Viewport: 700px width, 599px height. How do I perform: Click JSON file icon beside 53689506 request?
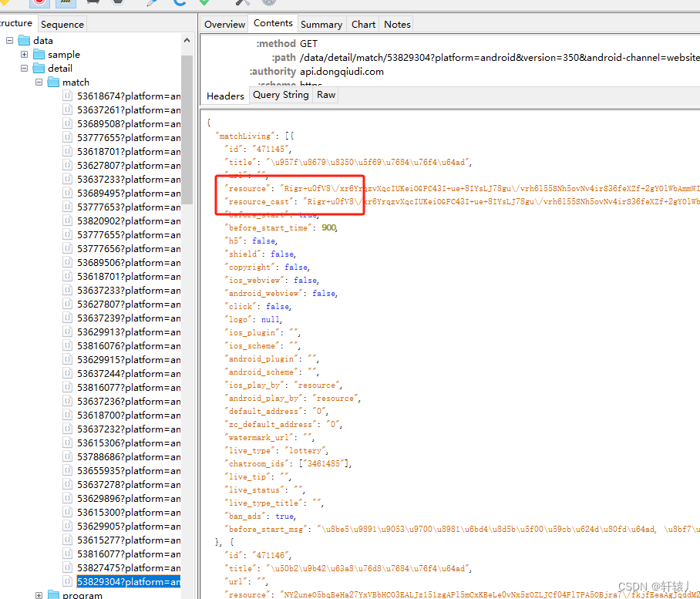coord(67,262)
